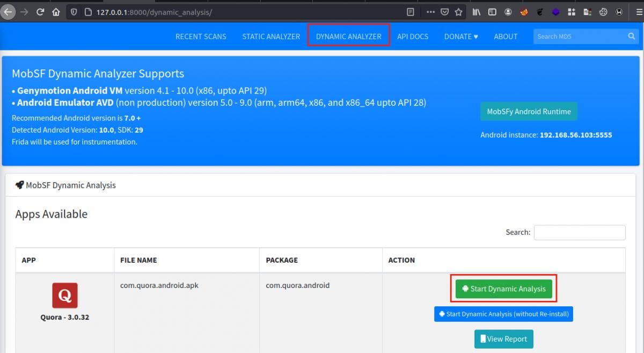The height and width of the screenshot is (353, 644).
Task: Open the page actions three-dots menu
Action: click(x=431, y=12)
